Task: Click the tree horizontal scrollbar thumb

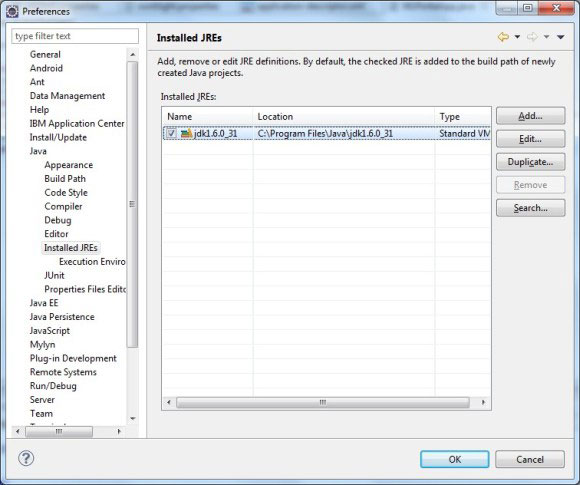Action: [59, 431]
